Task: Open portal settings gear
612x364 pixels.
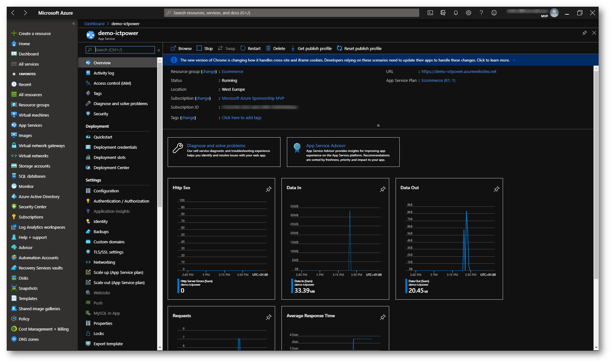Action: pos(468,13)
